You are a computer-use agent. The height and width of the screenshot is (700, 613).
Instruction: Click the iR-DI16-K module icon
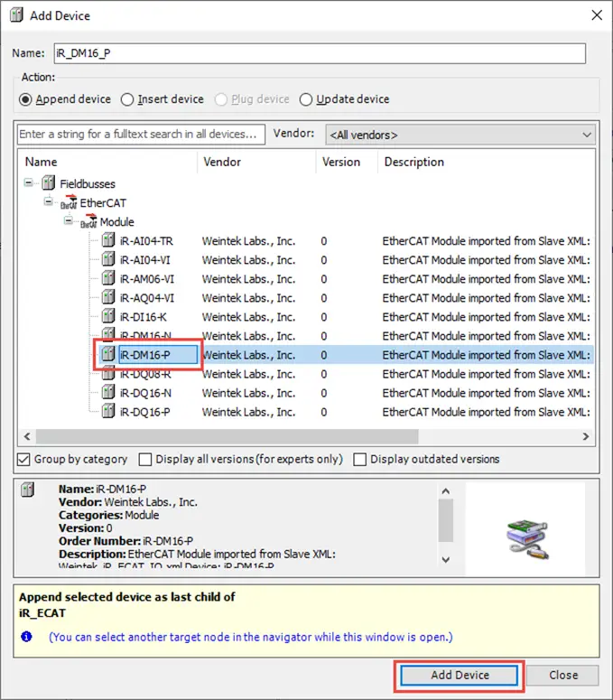coord(108,316)
